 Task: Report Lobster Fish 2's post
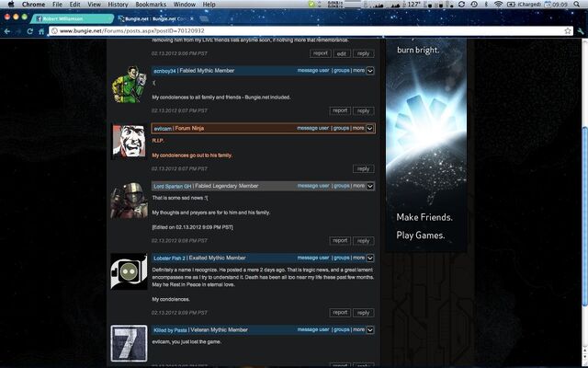[340, 313]
